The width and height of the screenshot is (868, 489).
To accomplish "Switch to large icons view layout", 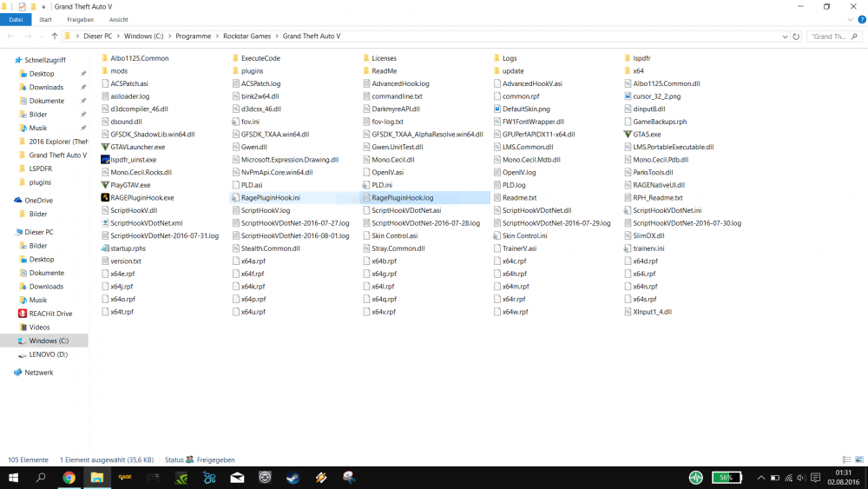I will click(x=859, y=459).
